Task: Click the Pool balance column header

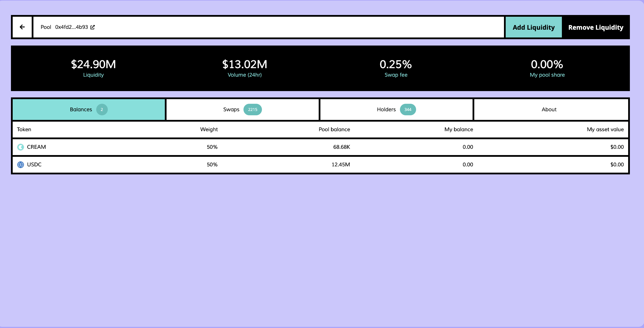Action: pyautogui.click(x=334, y=129)
